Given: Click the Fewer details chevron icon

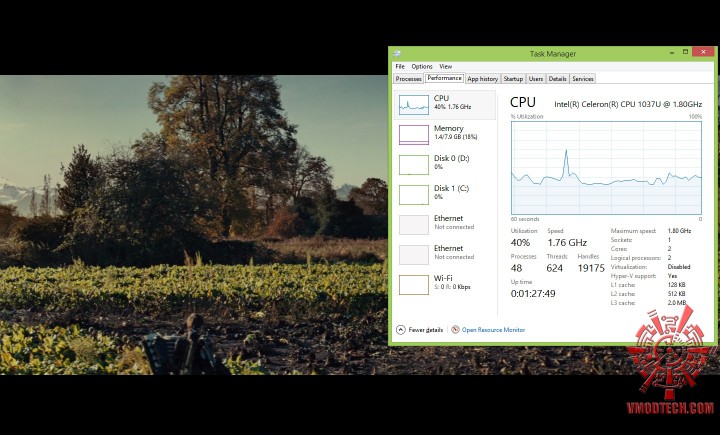Looking at the screenshot, I should 401,330.
